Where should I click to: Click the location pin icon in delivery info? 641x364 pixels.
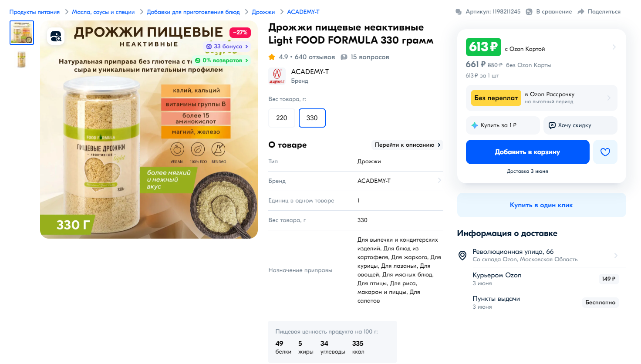462,255
